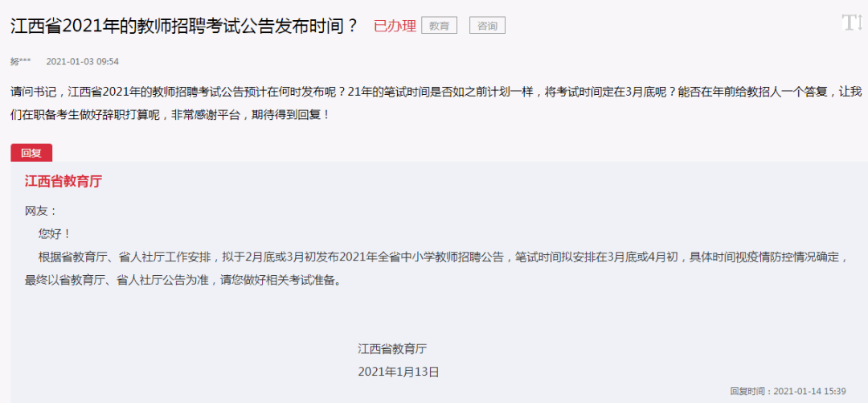The height and width of the screenshot is (403, 868).
Task: Click the post timestamp 2021-01-03 09:54
Action: (83, 61)
